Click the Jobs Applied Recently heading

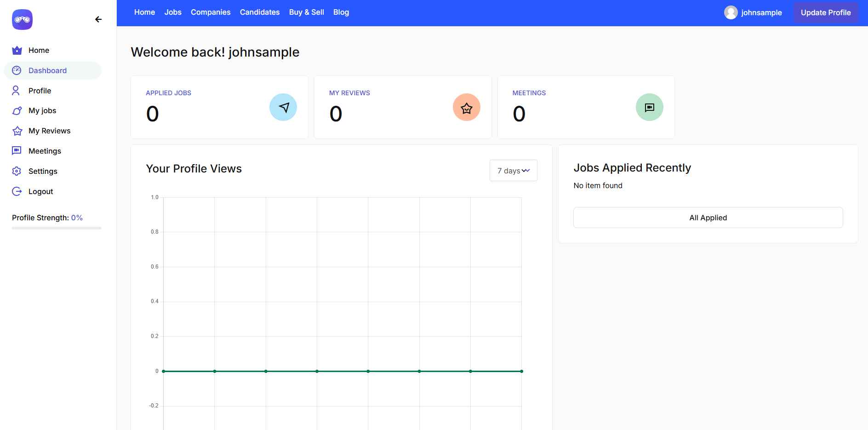[x=632, y=168]
